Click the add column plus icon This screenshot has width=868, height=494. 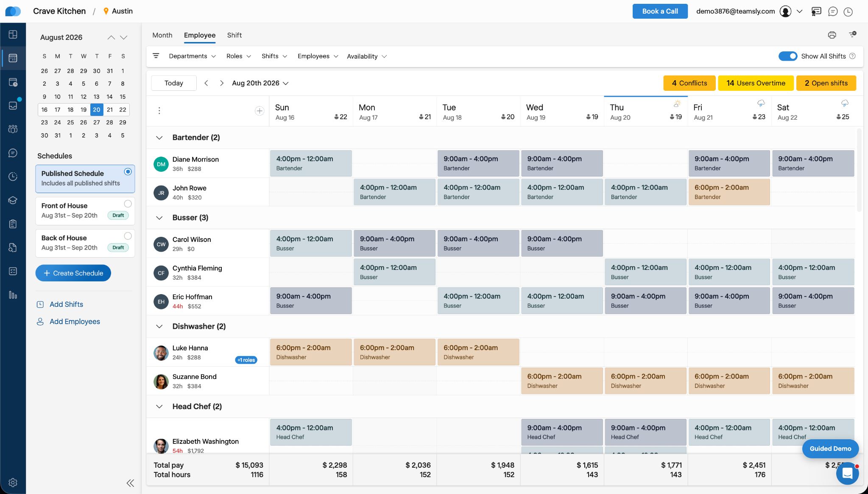pyautogui.click(x=260, y=111)
